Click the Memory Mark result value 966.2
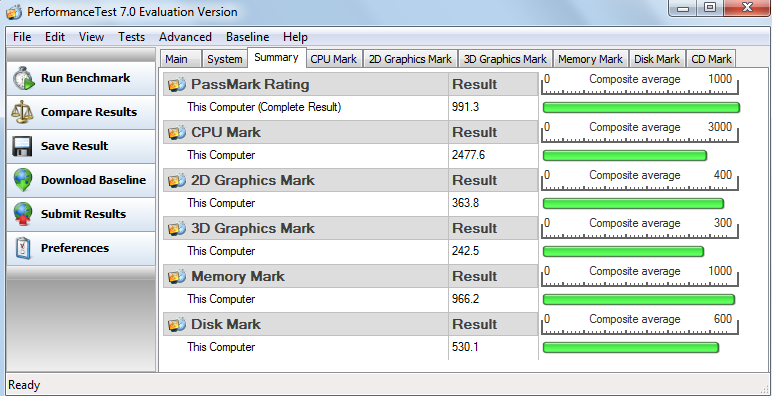 click(465, 299)
